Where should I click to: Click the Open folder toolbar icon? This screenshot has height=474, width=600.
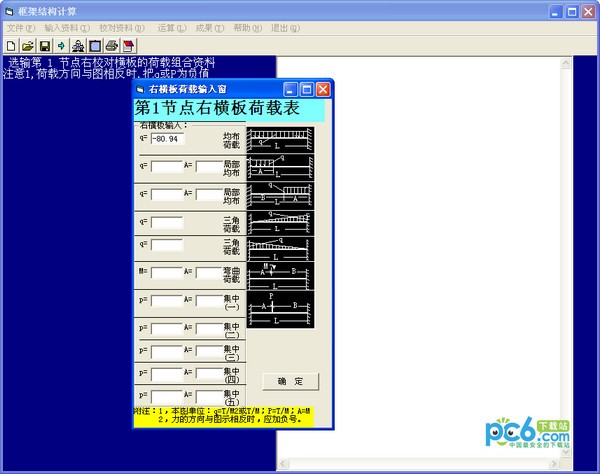[x=28, y=45]
